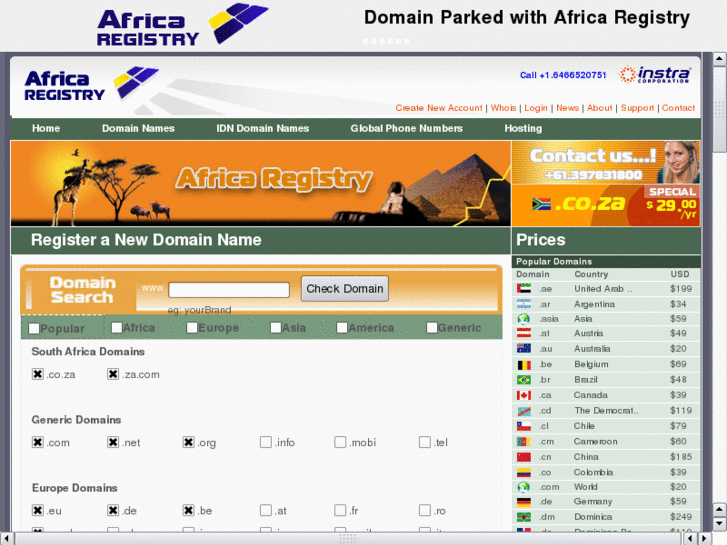Viewport: 727px width, 545px height.
Task: Click the .asia globe icon
Action: tap(524, 319)
